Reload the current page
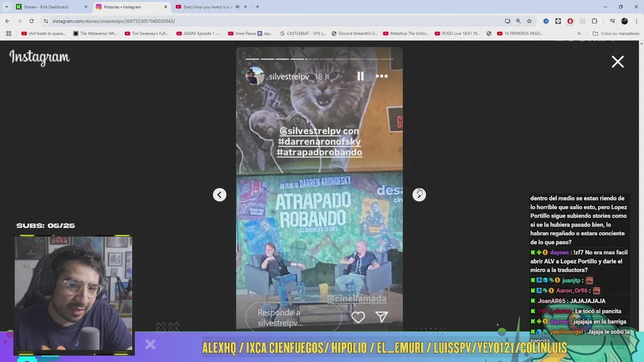644x362 pixels. (32, 21)
